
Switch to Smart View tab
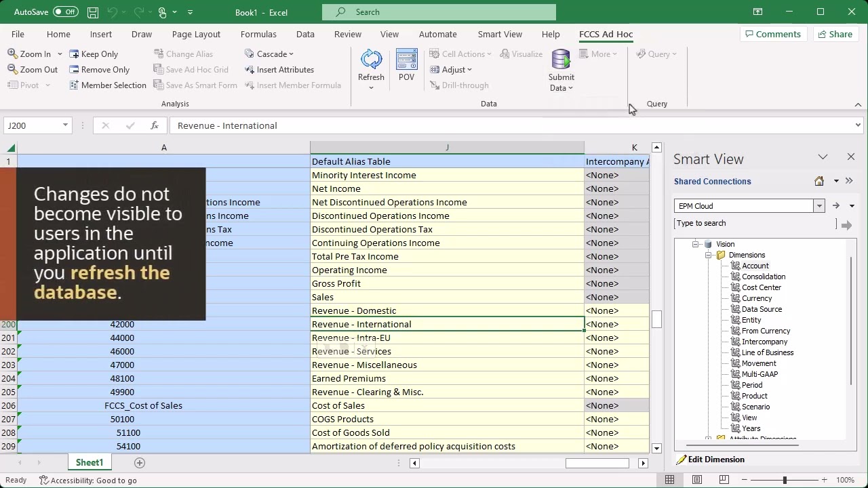pyautogui.click(x=500, y=34)
